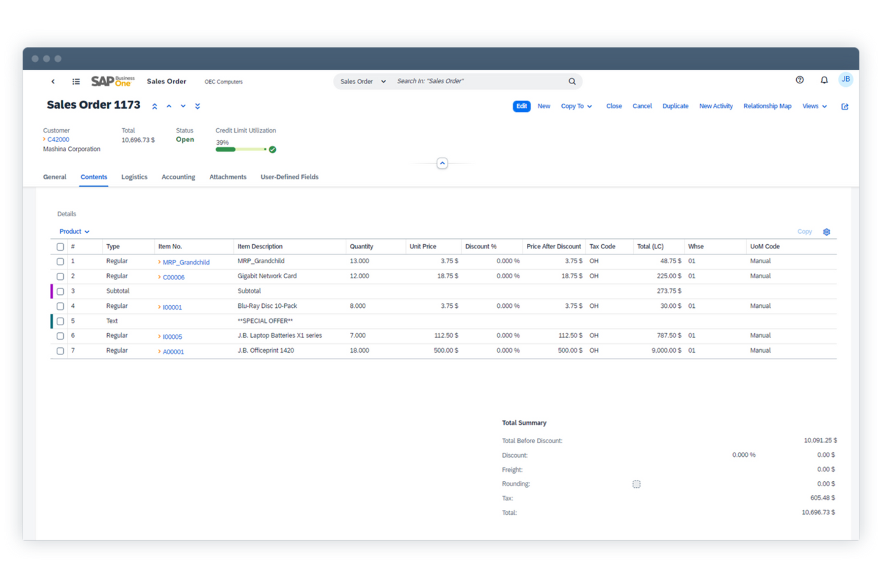Check row 4 Blu-Ray Disc checkbox

coord(60,306)
